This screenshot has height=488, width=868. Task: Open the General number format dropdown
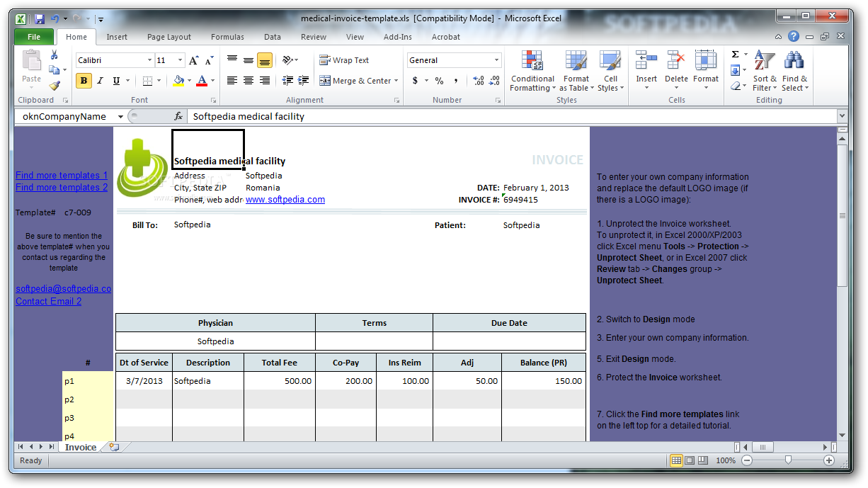click(496, 60)
